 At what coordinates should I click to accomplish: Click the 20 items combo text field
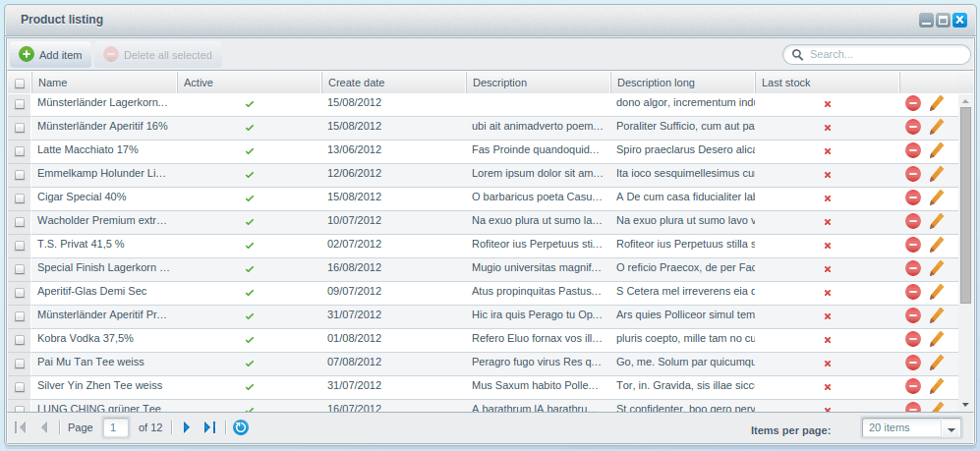(902, 427)
